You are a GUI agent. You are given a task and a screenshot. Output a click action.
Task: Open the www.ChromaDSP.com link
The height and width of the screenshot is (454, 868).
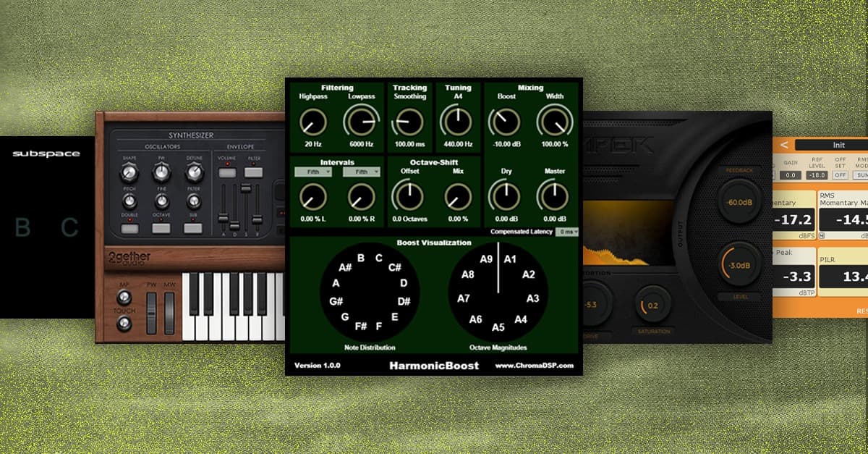(535, 366)
